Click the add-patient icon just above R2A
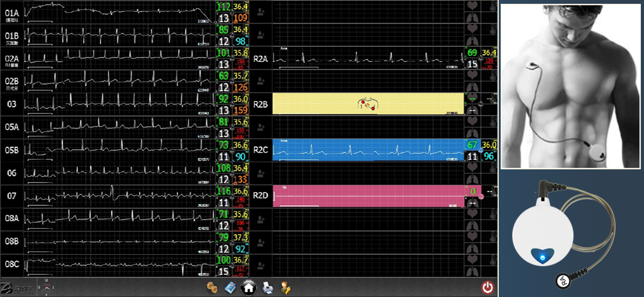Image resolution: width=644 pixels, height=297 pixels. tap(259, 35)
